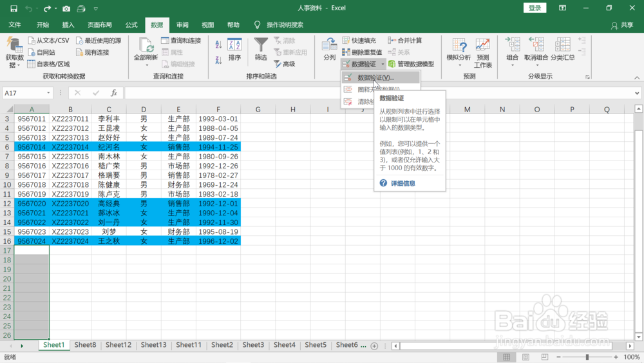The width and height of the screenshot is (644, 363).
Task: Click the 100% zoom level
Action: [631, 357]
